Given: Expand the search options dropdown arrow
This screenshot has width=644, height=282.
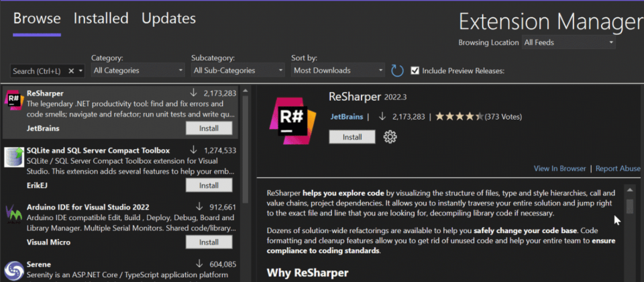Looking at the screenshot, I should click(x=80, y=71).
